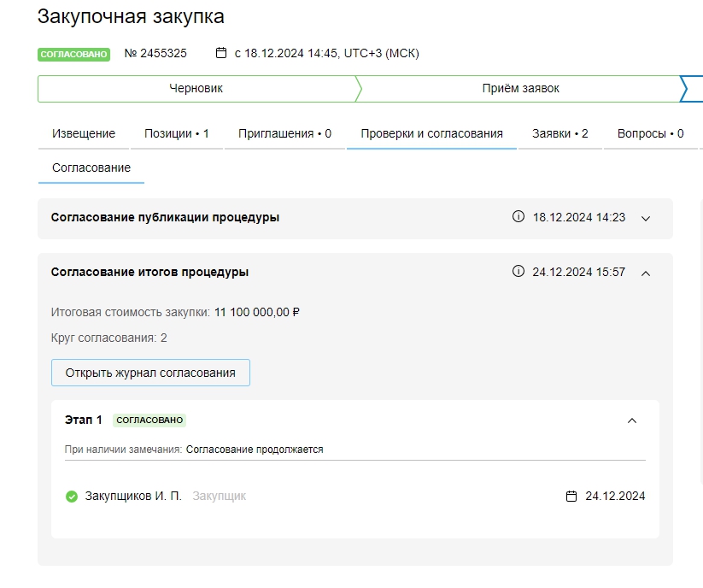Click the Открыть журнал согласования button

pos(150,373)
